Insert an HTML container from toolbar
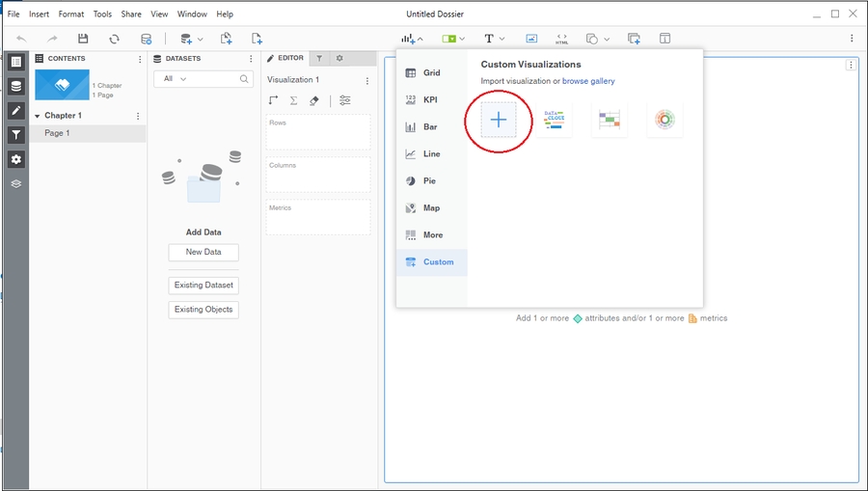 [561, 39]
